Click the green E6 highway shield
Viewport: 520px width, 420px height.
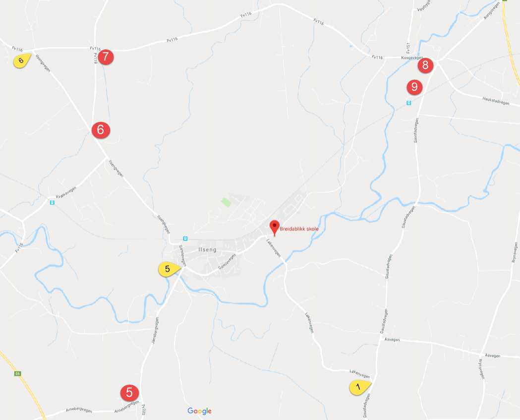click(17, 373)
